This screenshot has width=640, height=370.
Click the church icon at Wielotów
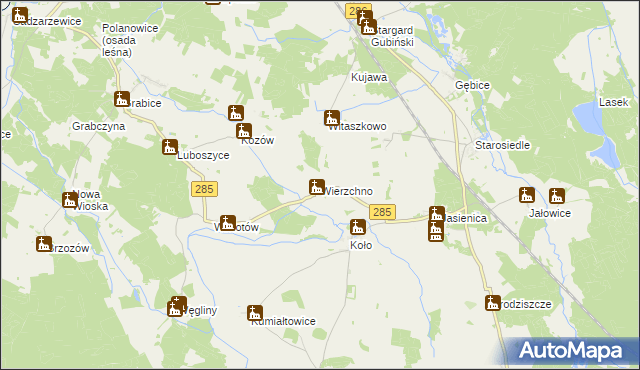point(228,223)
